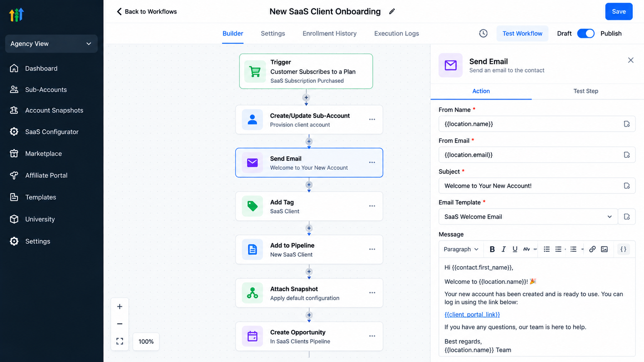Open the custom values braces icon
The width and height of the screenshot is (644, 362).
[623, 249]
